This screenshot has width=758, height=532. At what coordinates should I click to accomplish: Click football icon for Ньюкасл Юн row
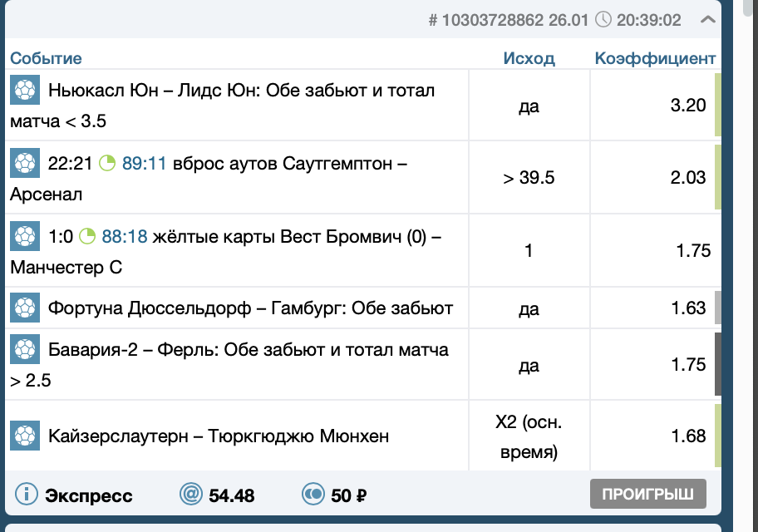coord(25,90)
